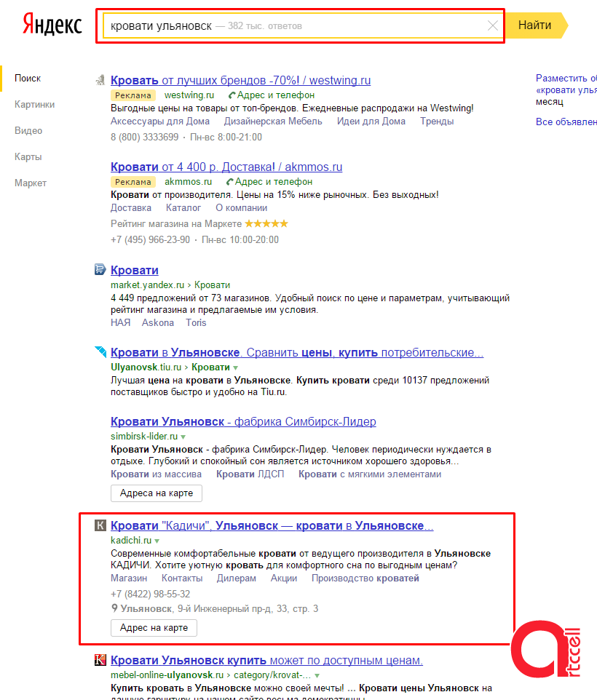Click the Найти search button

pos(537,25)
